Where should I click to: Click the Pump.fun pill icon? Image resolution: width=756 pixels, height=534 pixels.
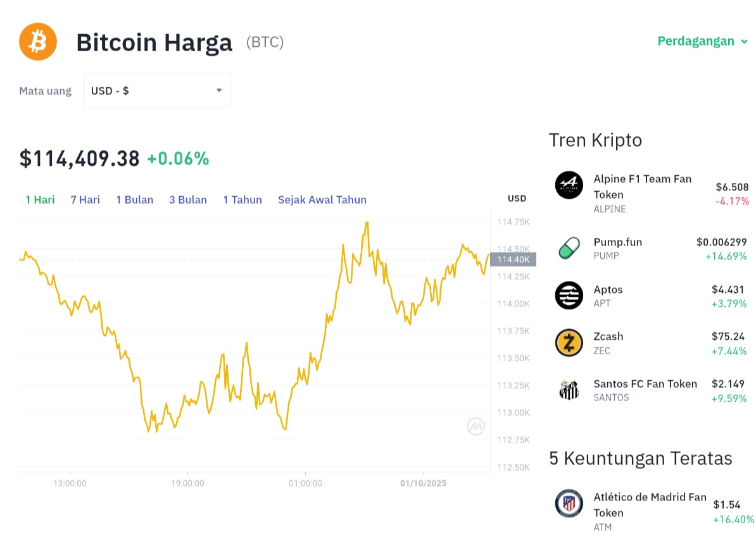[x=569, y=248]
